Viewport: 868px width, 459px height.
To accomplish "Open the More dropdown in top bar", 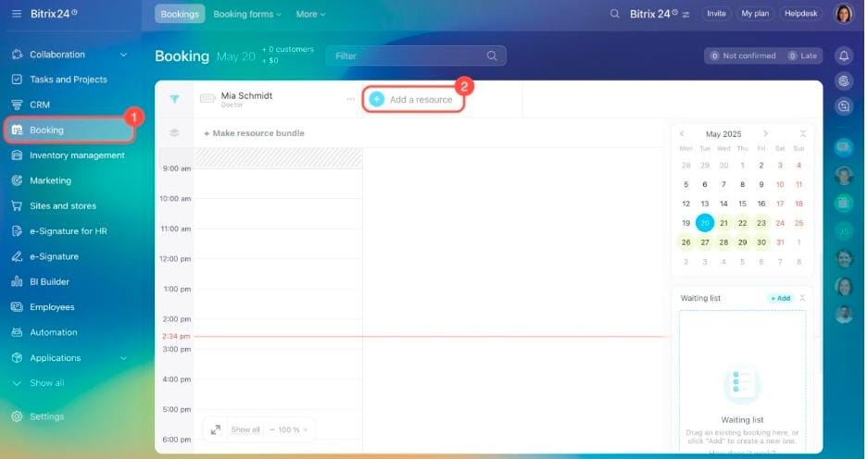I will pyautogui.click(x=310, y=14).
